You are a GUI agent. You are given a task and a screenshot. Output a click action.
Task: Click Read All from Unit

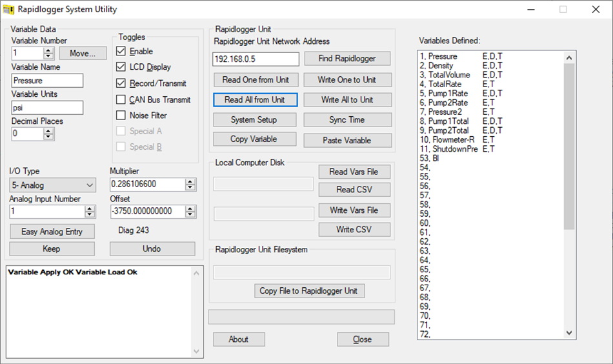point(255,99)
